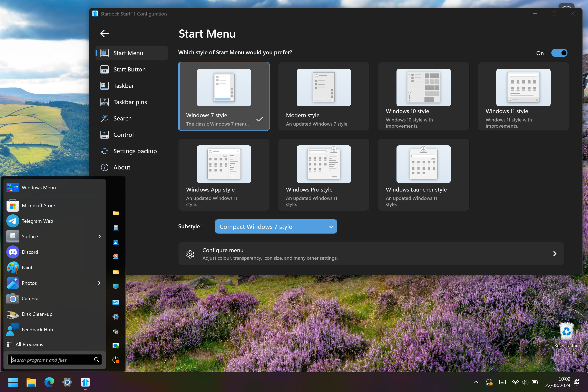
Task: Open Settings from the taskbar
Action: click(67, 382)
